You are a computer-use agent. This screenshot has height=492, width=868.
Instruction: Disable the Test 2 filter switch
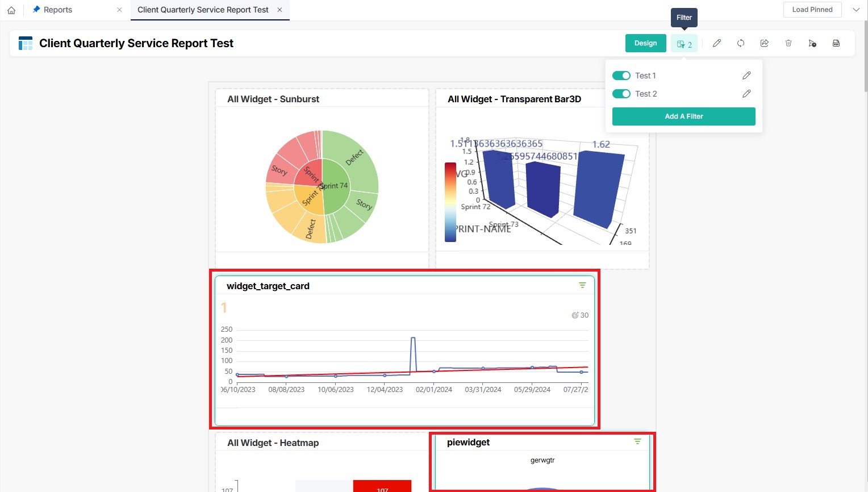click(621, 94)
